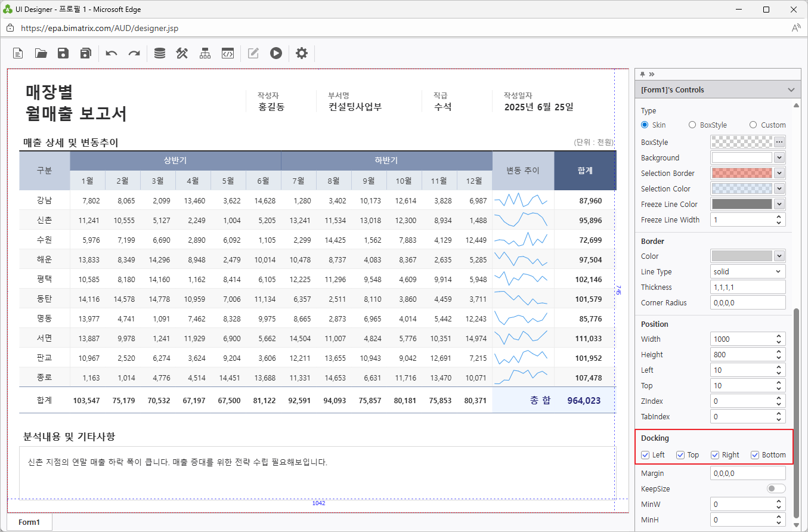The height and width of the screenshot is (532, 808).
Task: Click the Save All icon
Action: tap(85, 53)
